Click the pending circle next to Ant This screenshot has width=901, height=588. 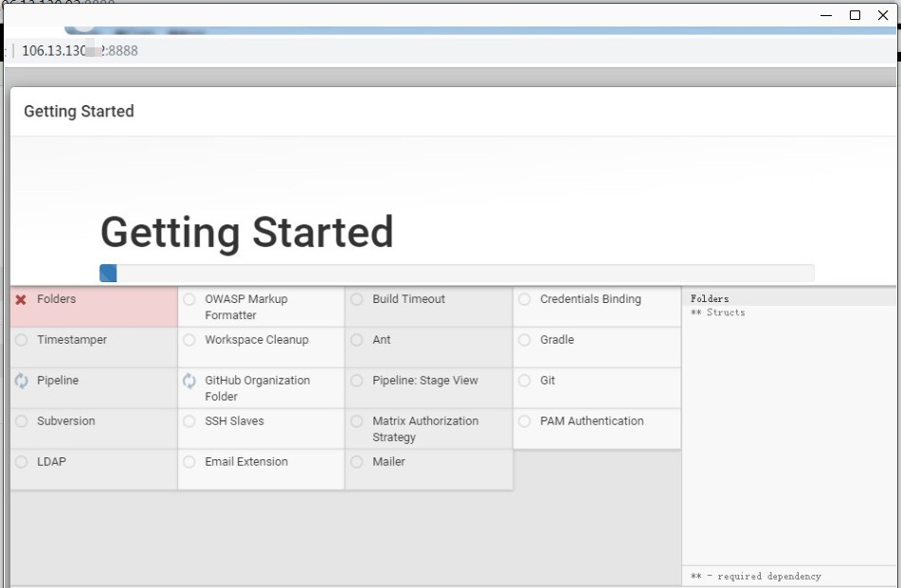(x=357, y=340)
